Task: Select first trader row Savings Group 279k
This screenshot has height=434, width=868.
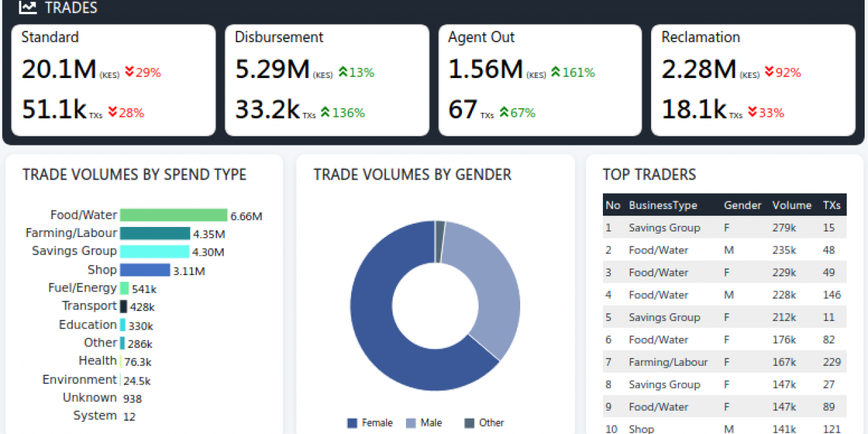Action: [x=724, y=228]
